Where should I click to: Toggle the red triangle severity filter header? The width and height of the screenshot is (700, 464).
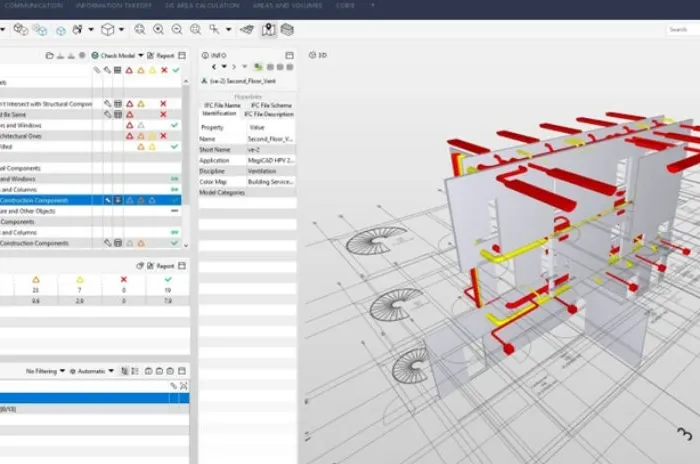(x=129, y=70)
